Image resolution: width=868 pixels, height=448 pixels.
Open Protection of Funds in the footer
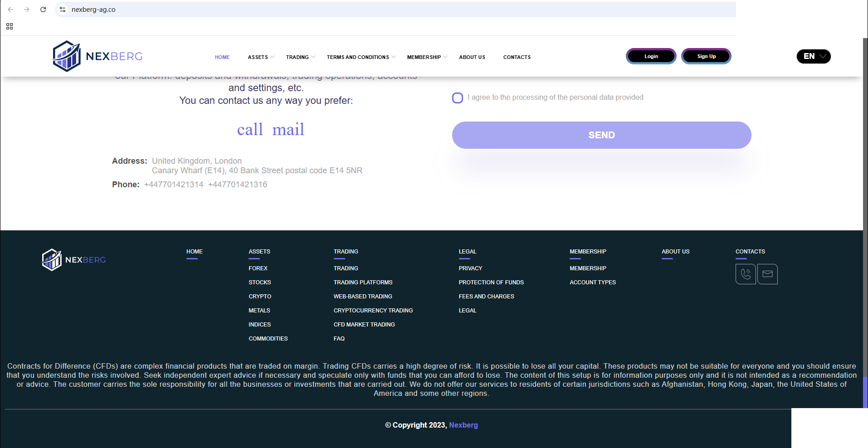tap(491, 282)
